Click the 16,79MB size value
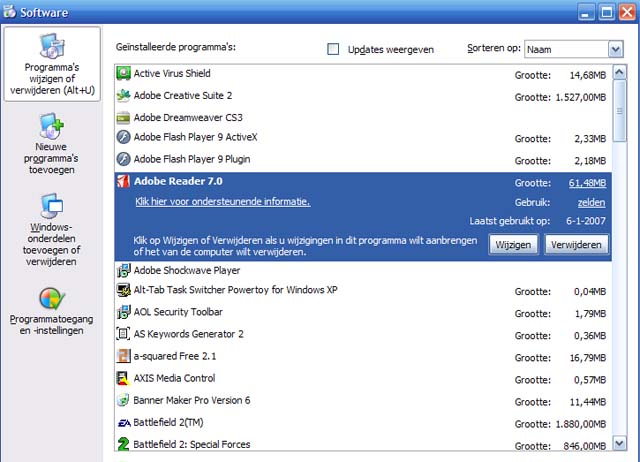640x462 pixels. [x=588, y=358]
